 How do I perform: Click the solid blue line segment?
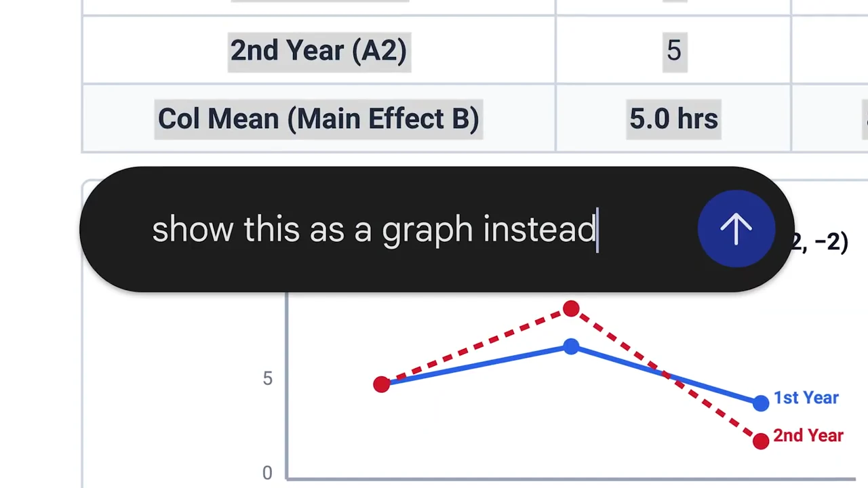tap(475, 367)
